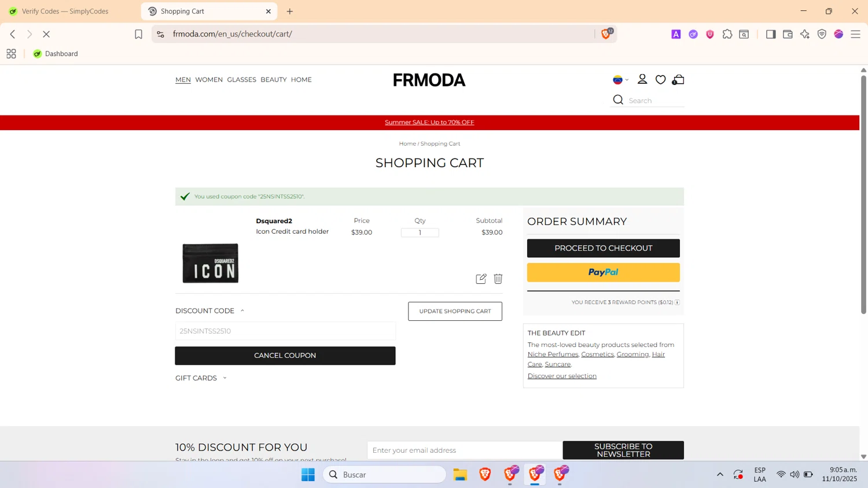This screenshot has height=488, width=868.
Task: Open the Cosmetics link
Action: coord(597,354)
